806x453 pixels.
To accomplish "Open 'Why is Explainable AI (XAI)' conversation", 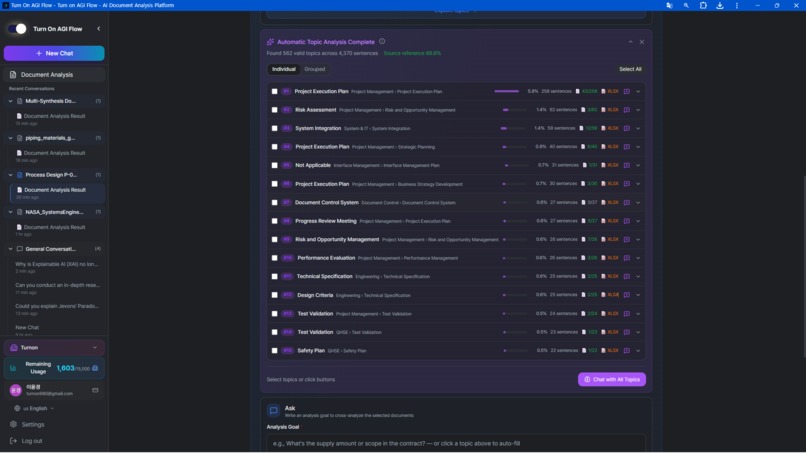I will pyautogui.click(x=57, y=264).
